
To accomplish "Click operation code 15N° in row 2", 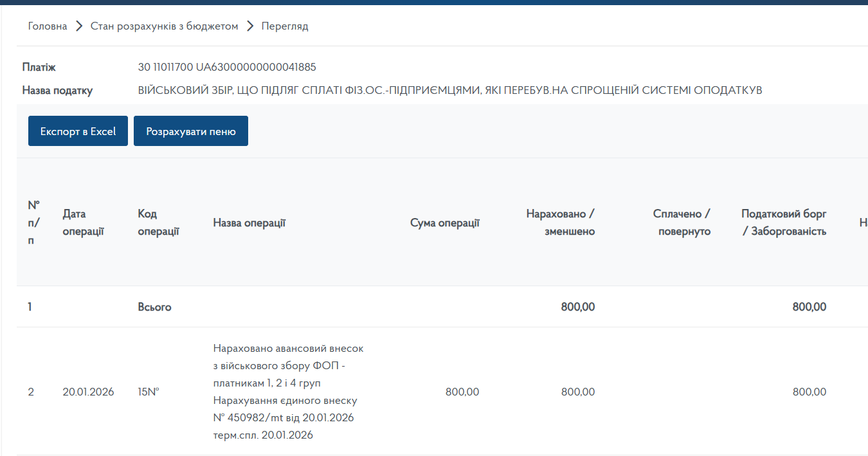I will pos(149,392).
